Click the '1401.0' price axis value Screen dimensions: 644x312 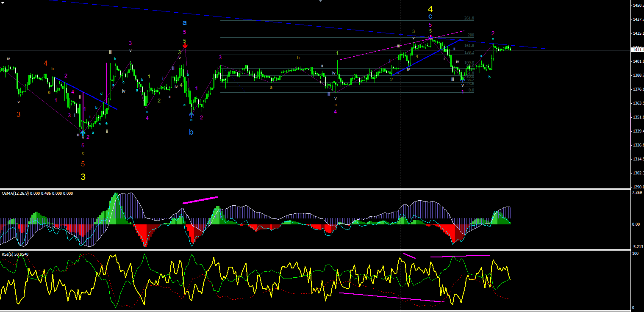tap(638, 61)
